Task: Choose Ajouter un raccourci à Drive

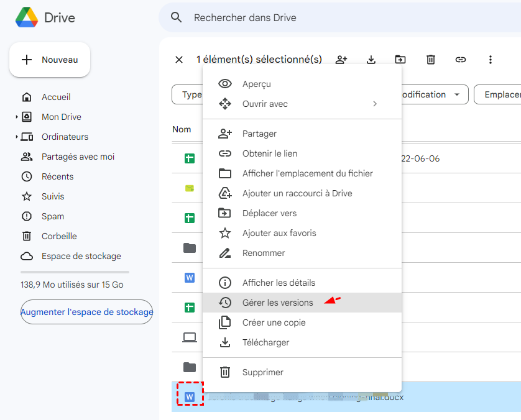Action: 302,194
